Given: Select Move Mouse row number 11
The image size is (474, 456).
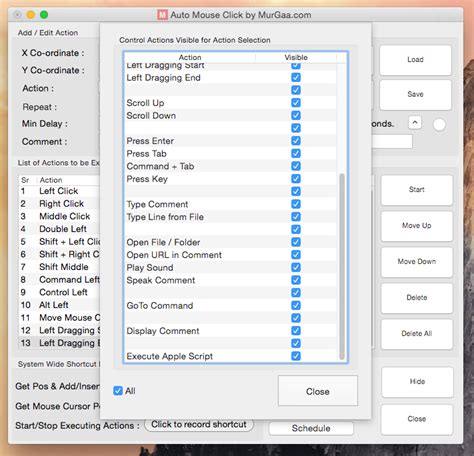Looking at the screenshot, I should pyautogui.click(x=59, y=318).
